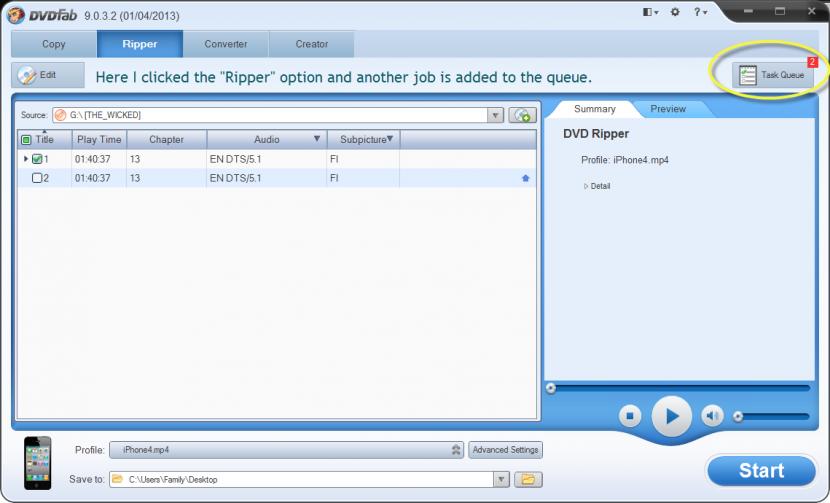Start the ripping job
Viewport: 830px width, 503px height.
[x=761, y=470]
